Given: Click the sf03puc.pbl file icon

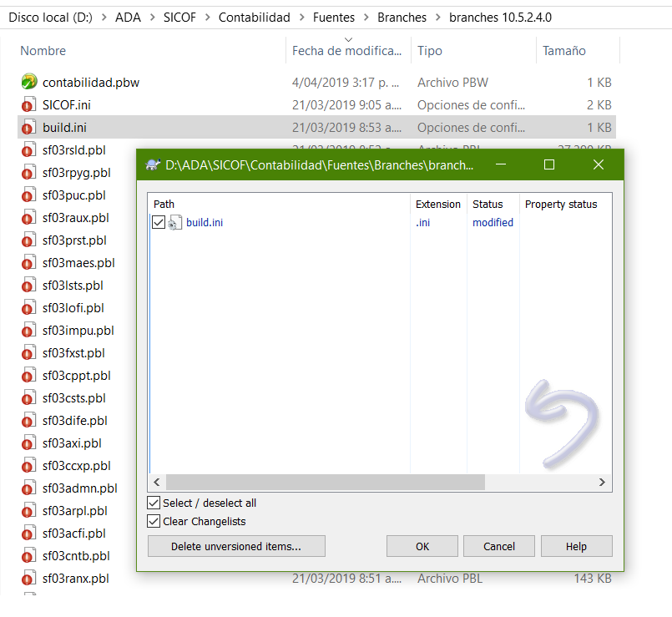Looking at the screenshot, I should (x=28, y=195).
